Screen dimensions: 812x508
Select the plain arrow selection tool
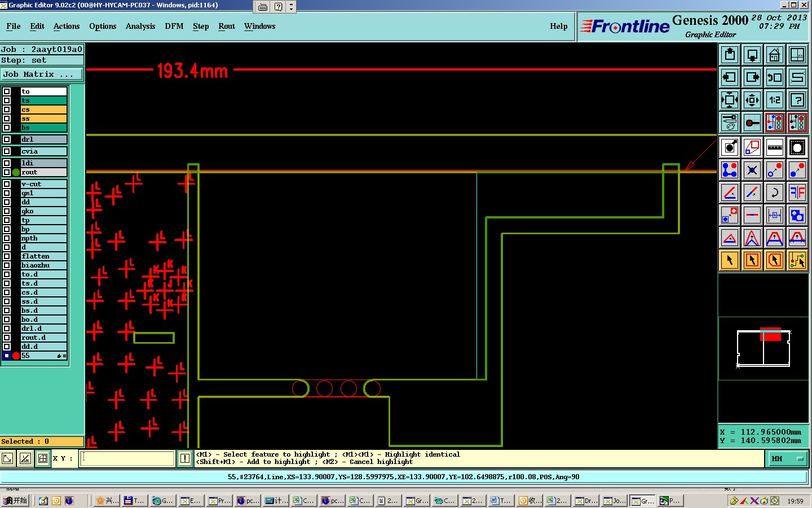click(730, 260)
